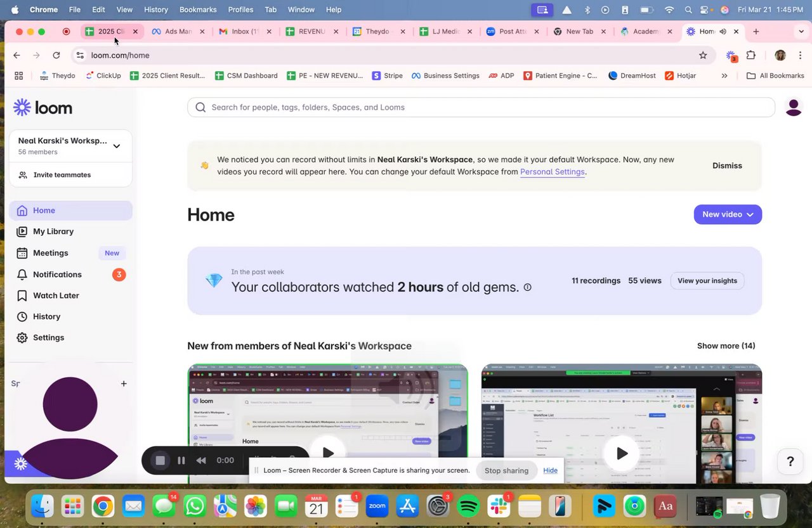Open My Library in the sidebar
This screenshot has width=812, height=528.
coord(70,231)
